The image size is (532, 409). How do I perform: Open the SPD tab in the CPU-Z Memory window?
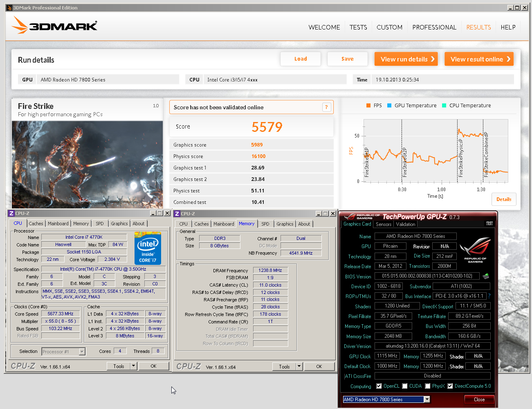click(x=265, y=224)
